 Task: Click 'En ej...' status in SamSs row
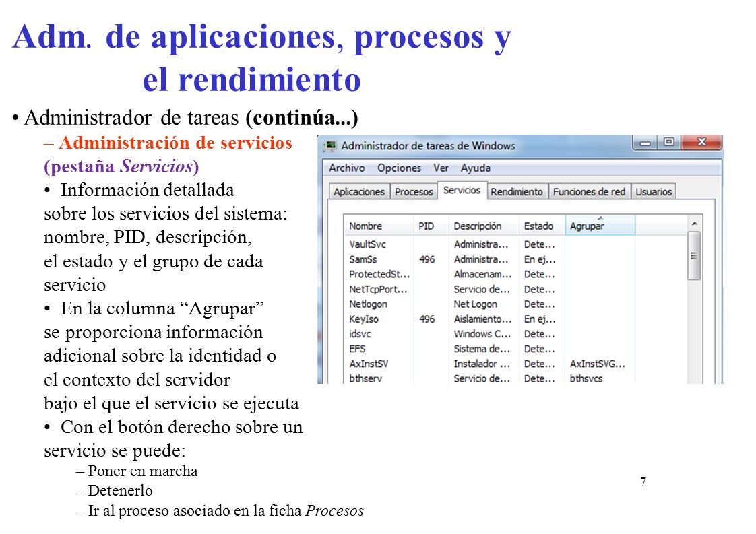pyautogui.click(x=540, y=259)
